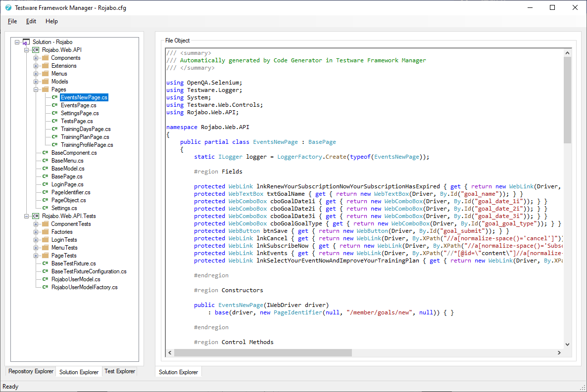Open RojaboUserModelFactory.cs file
Viewport: 587px width, 392px height.
[85, 287]
